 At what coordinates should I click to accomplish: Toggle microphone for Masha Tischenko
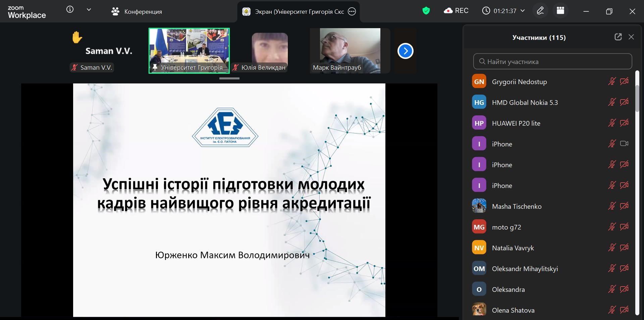click(612, 206)
